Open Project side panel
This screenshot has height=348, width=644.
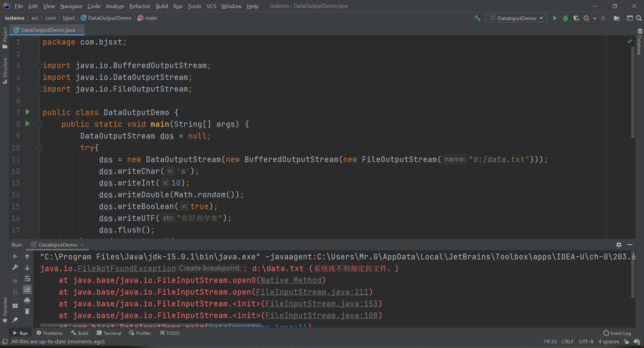coord(5,37)
